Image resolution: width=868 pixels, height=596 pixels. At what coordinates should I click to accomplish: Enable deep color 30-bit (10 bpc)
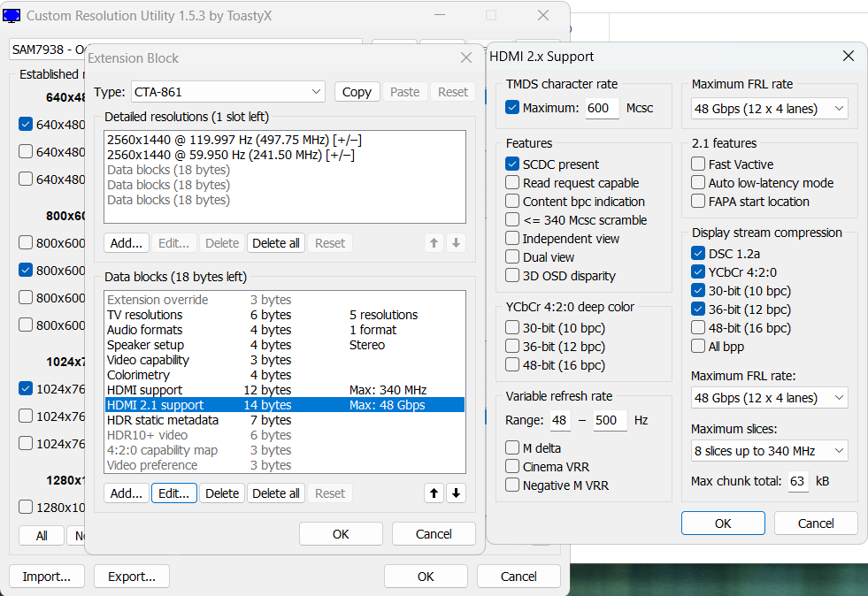coord(512,327)
